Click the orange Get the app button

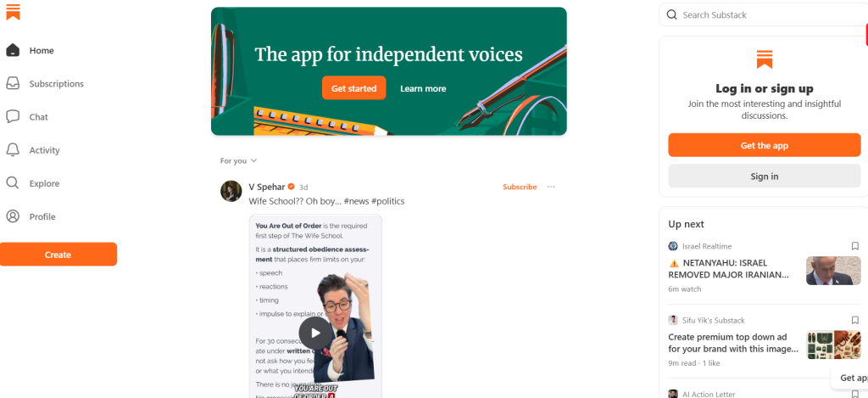point(764,145)
